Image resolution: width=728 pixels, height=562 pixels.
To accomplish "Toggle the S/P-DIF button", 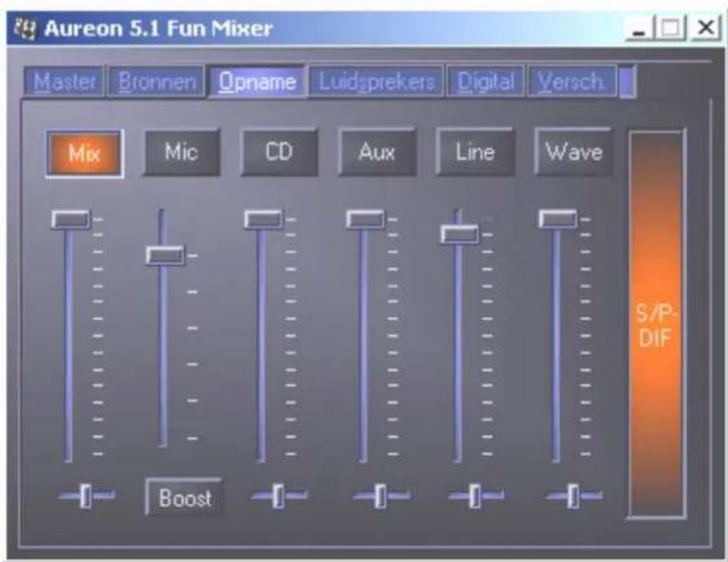I will [656, 324].
